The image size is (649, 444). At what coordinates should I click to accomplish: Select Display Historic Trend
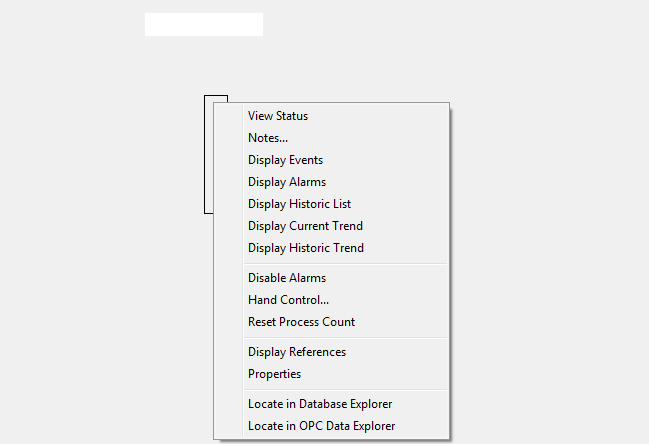click(306, 248)
